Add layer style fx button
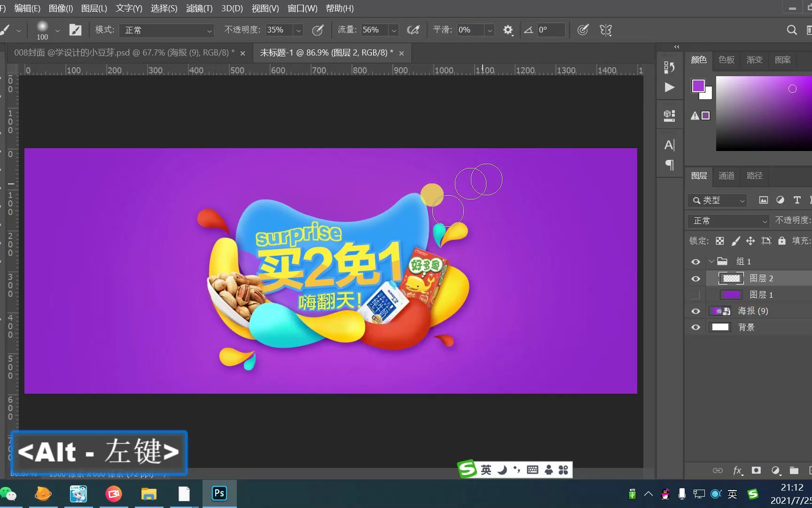The height and width of the screenshot is (508, 812). 738,470
